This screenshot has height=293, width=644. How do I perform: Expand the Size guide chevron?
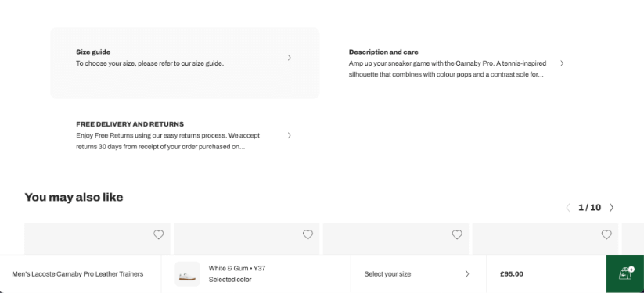pyautogui.click(x=290, y=58)
